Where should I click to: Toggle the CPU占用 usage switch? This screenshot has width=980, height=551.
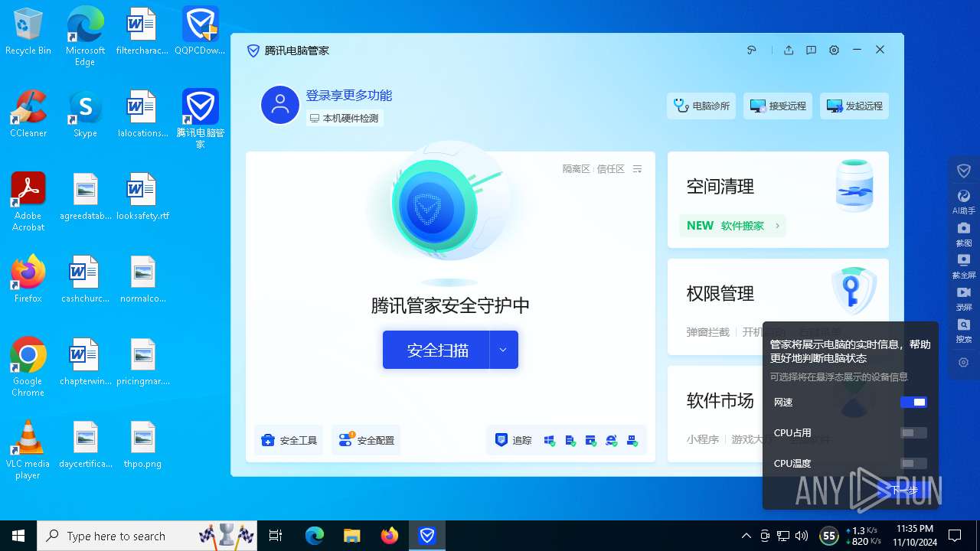tap(913, 432)
